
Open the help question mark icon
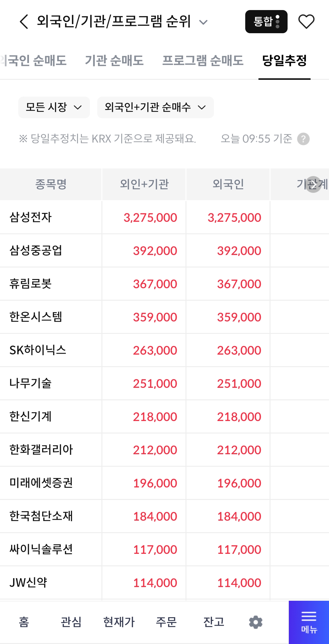coord(303,139)
